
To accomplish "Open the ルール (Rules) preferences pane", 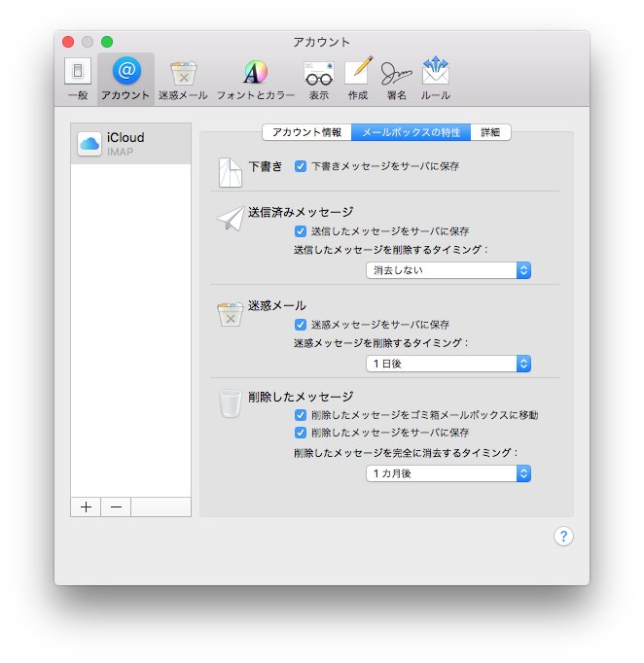I will tap(435, 78).
